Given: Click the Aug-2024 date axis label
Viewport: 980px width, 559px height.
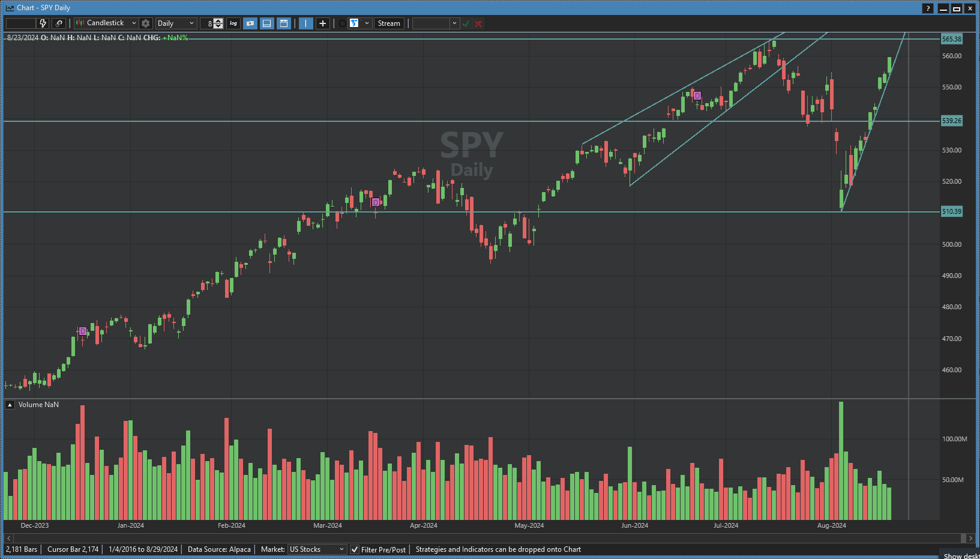Looking at the screenshot, I should pyautogui.click(x=832, y=525).
